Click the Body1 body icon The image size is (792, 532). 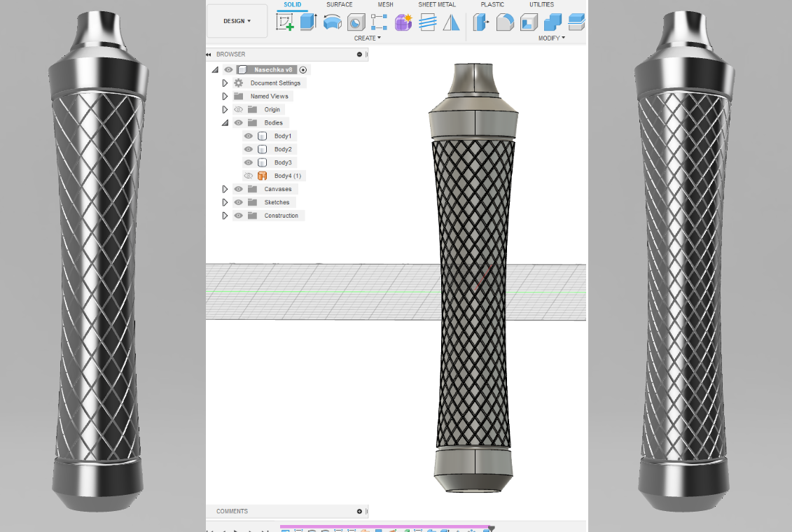[262, 136]
